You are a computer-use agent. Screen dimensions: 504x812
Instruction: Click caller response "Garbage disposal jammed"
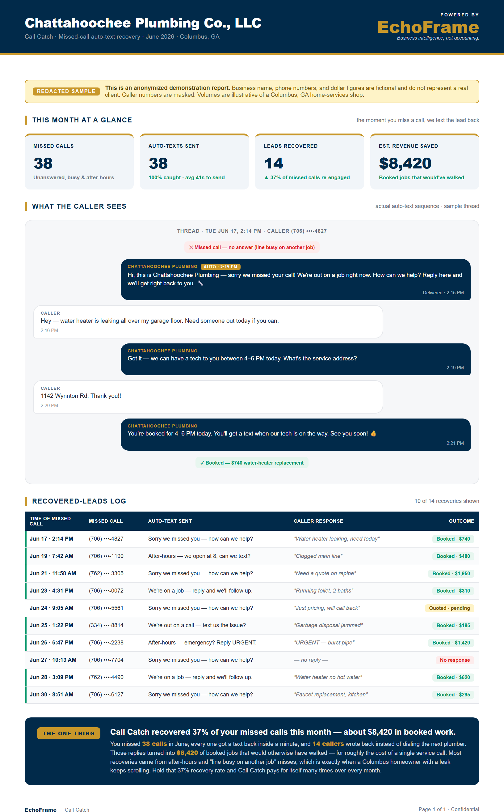click(x=328, y=626)
